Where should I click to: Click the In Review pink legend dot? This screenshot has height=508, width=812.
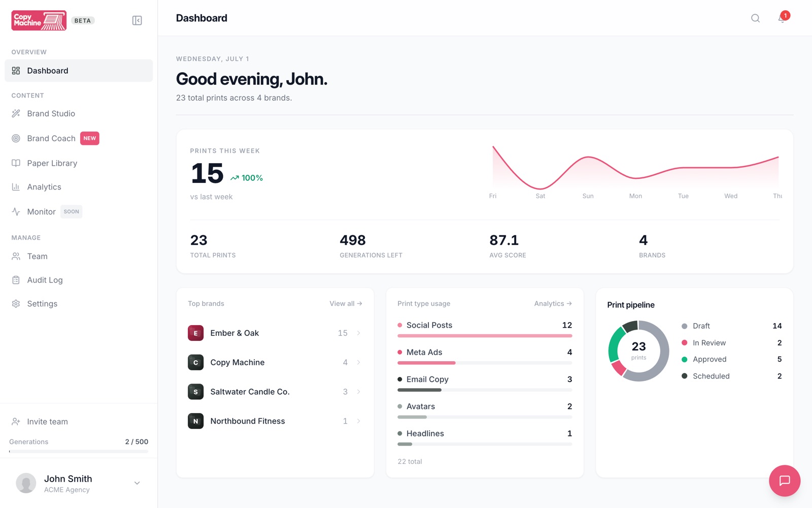click(x=684, y=343)
